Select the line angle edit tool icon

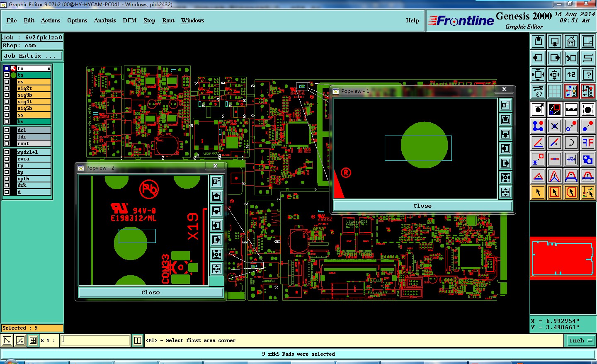pos(538,143)
